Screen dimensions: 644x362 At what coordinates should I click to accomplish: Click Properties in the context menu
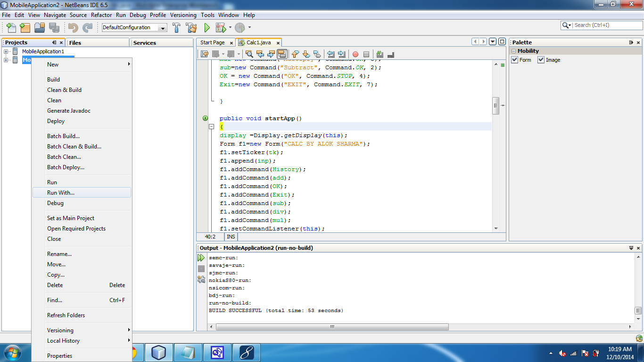point(82,356)
